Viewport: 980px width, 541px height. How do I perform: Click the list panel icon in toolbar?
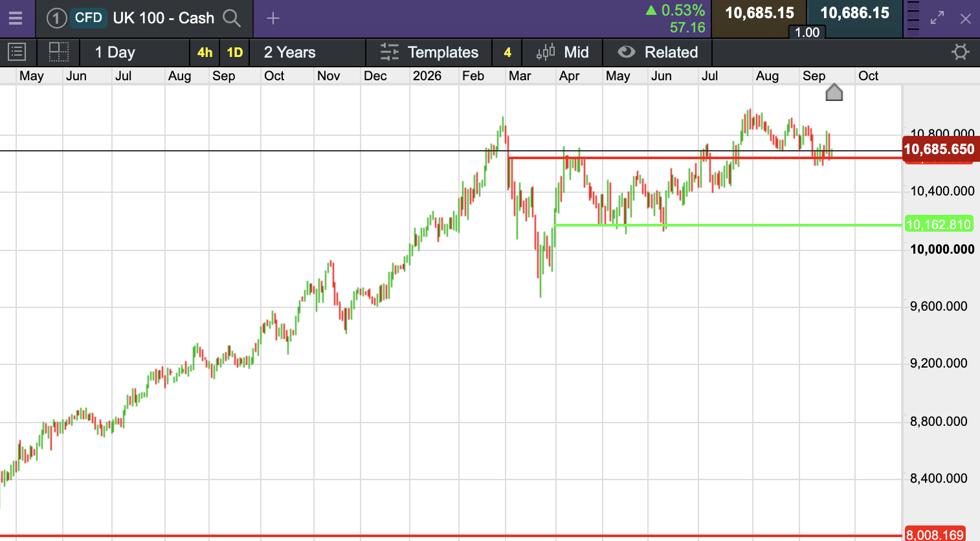16,52
